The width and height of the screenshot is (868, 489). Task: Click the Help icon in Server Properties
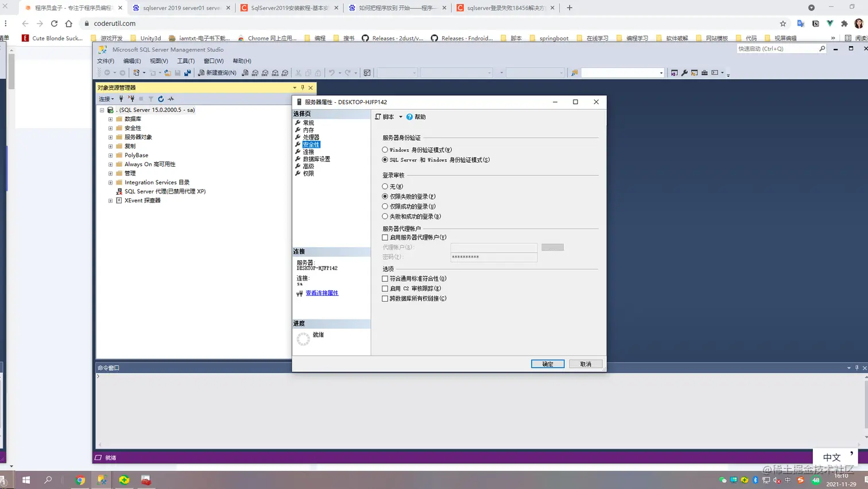click(x=409, y=117)
